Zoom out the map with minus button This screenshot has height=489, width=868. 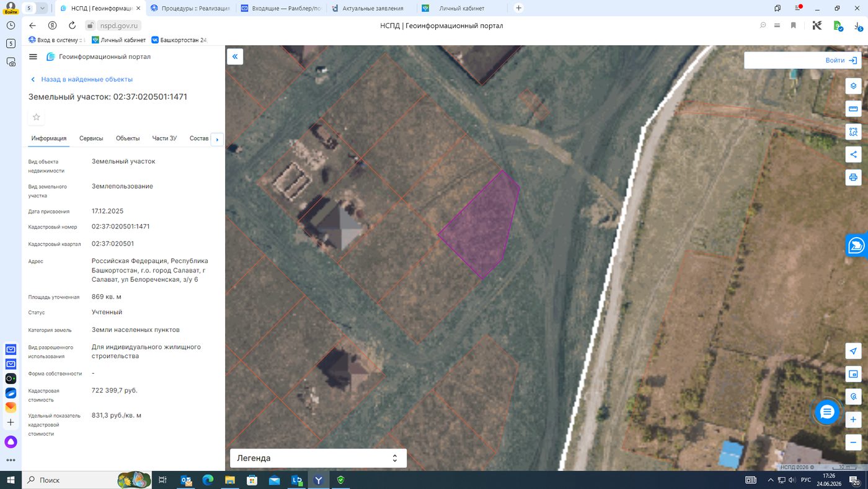853,443
